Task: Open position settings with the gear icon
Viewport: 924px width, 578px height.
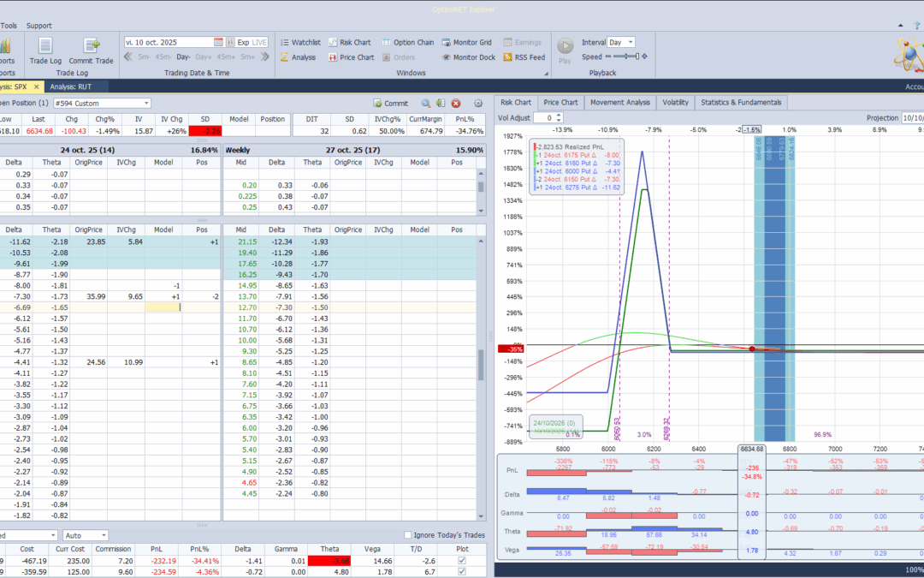Action: [x=478, y=104]
